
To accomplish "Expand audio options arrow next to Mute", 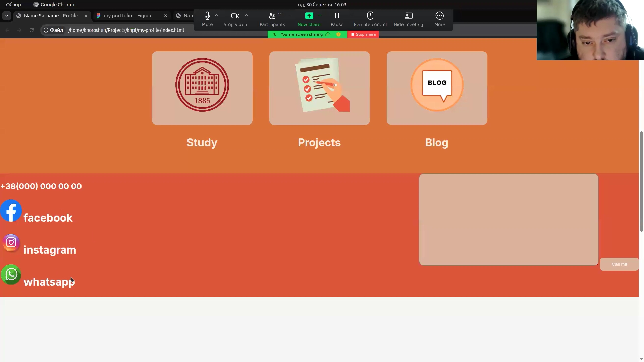I will click(216, 15).
